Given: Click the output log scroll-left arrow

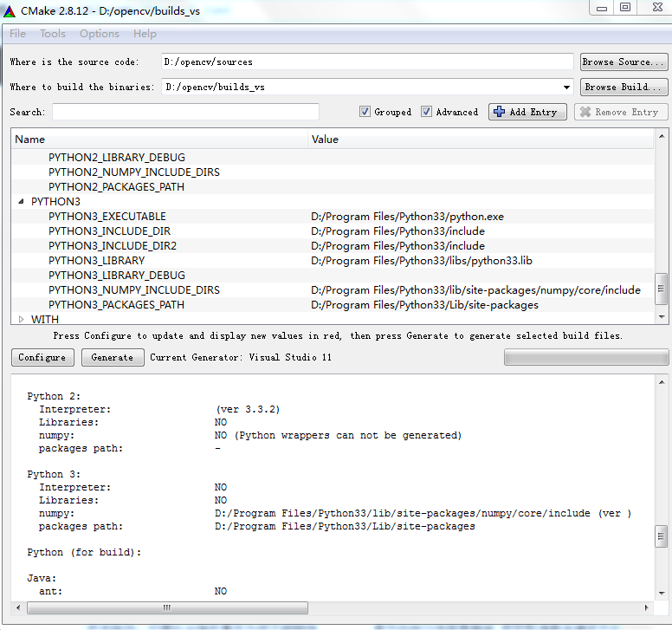Looking at the screenshot, I should (18, 607).
